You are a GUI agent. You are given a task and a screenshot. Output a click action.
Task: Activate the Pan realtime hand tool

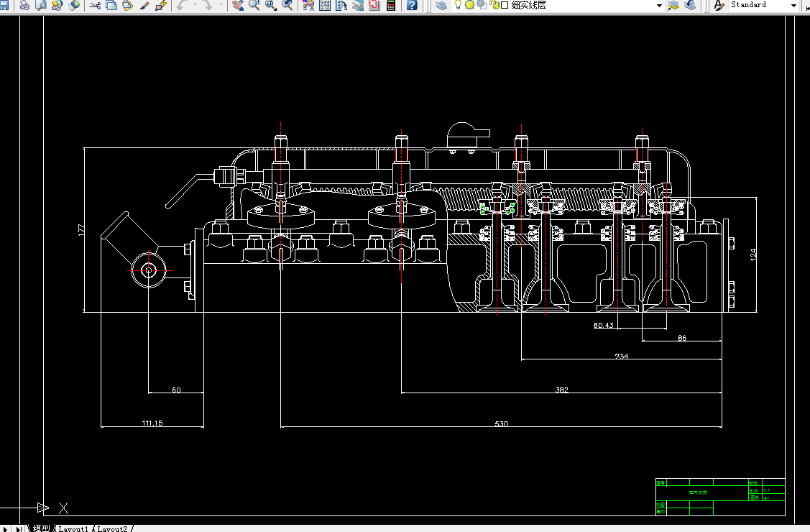239,5
